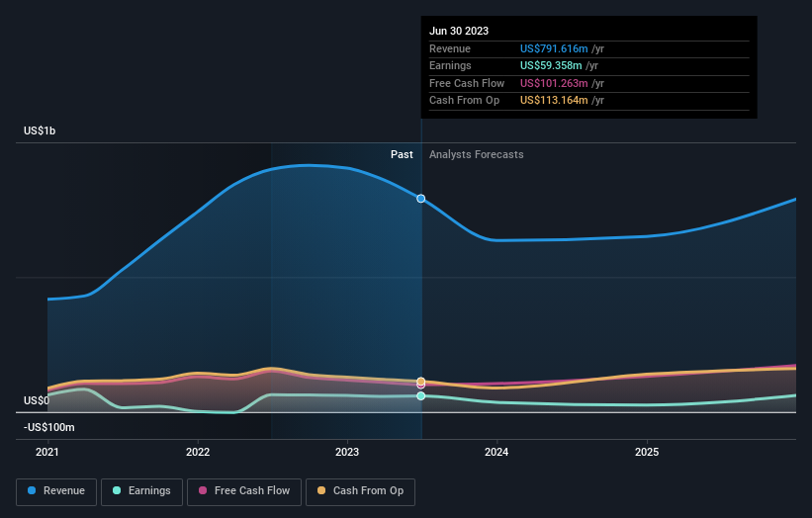812x518 pixels.
Task: Click the 'Free Cash Flow' label in tooltip
Action: click(467, 83)
